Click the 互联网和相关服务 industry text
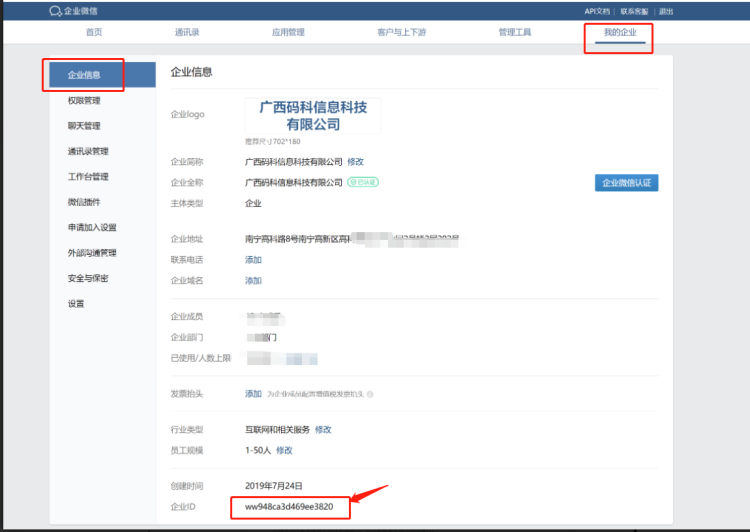750x532 pixels. tap(277, 430)
